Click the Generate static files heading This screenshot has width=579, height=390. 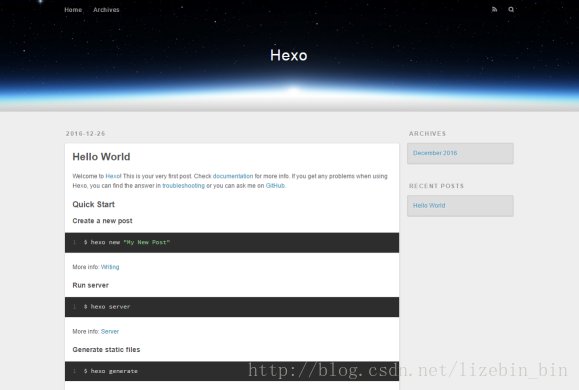[x=106, y=350]
